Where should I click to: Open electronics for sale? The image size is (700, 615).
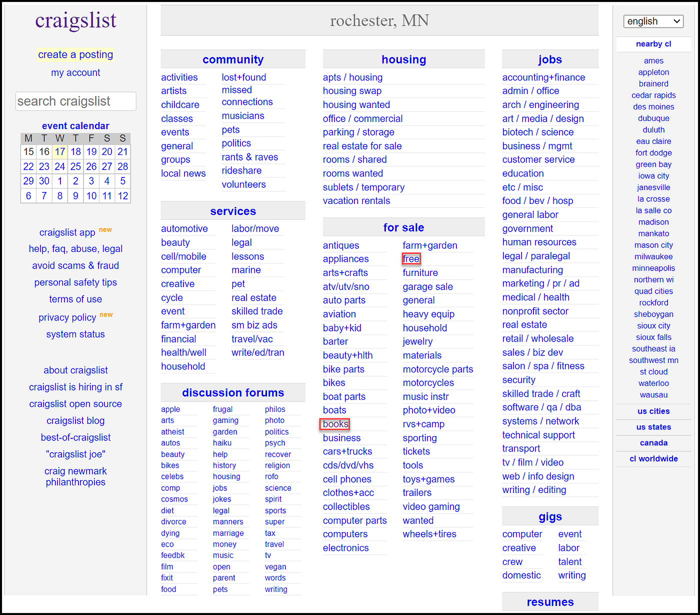tap(345, 548)
